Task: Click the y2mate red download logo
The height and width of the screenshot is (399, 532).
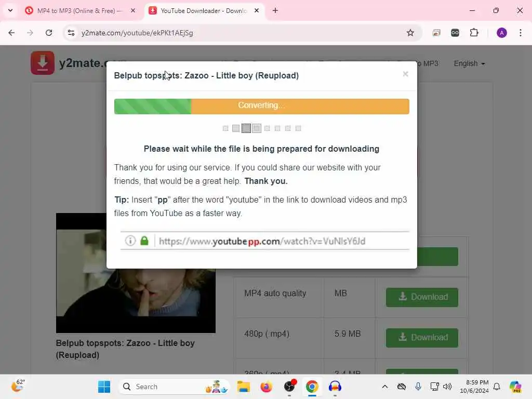Action: coord(43,63)
